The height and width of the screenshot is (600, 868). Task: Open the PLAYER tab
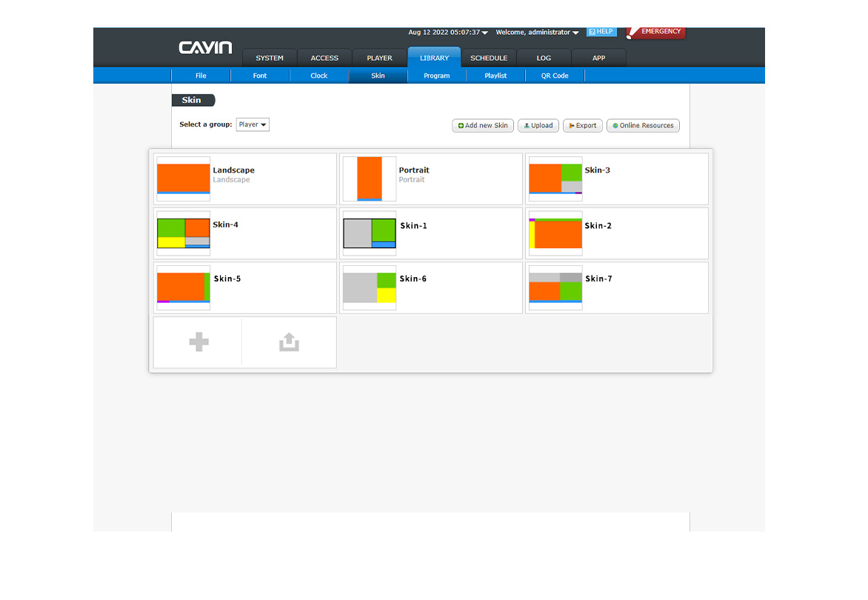379,58
